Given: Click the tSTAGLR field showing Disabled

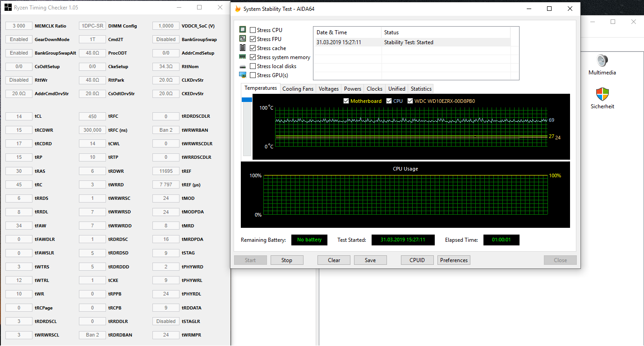Looking at the screenshot, I should [x=166, y=321].
